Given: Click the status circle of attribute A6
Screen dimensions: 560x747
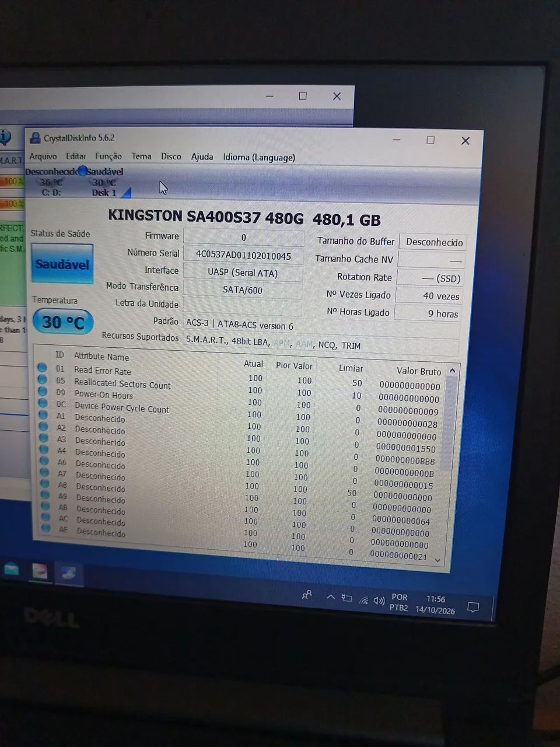Looking at the screenshot, I should (44, 460).
